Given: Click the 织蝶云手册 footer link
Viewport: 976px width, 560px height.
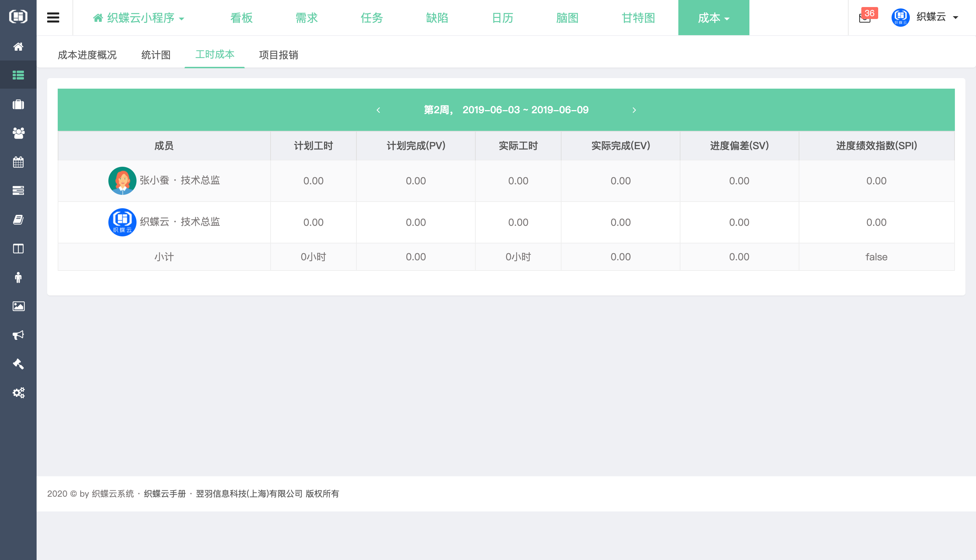Looking at the screenshot, I should 165,494.
